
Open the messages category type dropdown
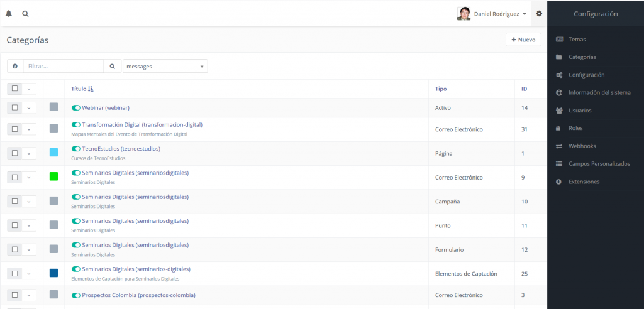pyautogui.click(x=165, y=66)
